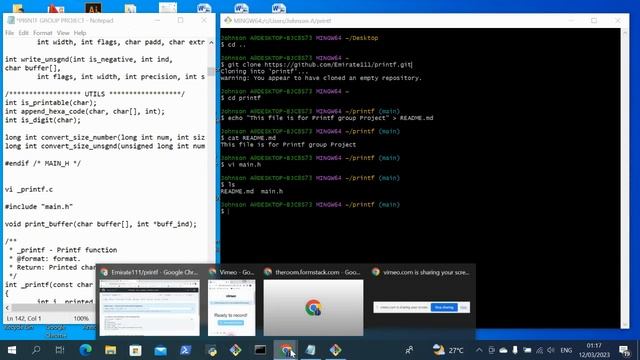Show hidden tray icons chevron
The height and width of the screenshot is (360, 640).
(x=479, y=350)
